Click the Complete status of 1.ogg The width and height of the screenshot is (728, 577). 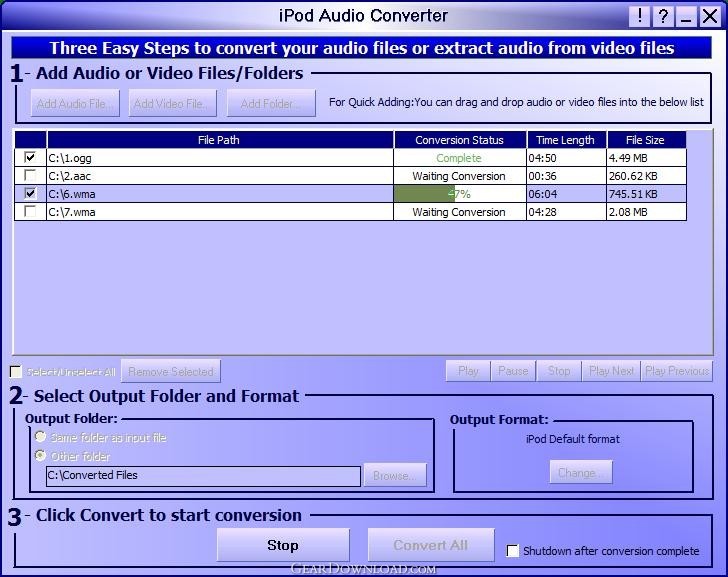pos(459,158)
